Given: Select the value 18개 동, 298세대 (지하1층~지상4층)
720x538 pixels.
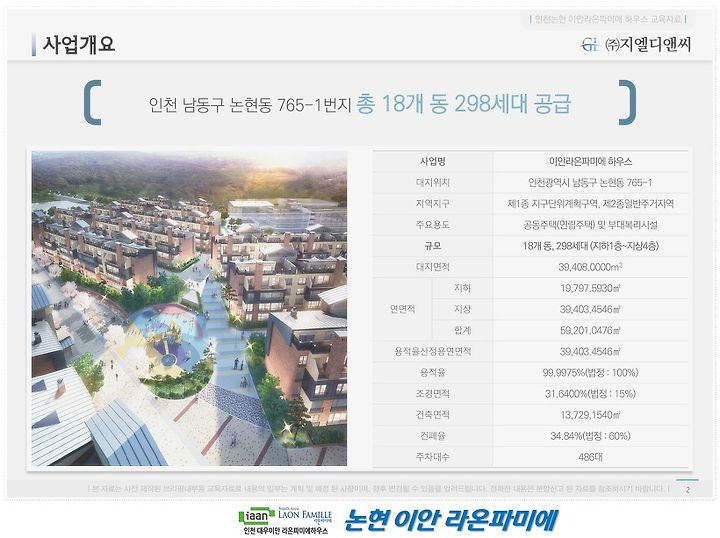Looking at the screenshot, I should pyautogui.click(x=590, y=246).
